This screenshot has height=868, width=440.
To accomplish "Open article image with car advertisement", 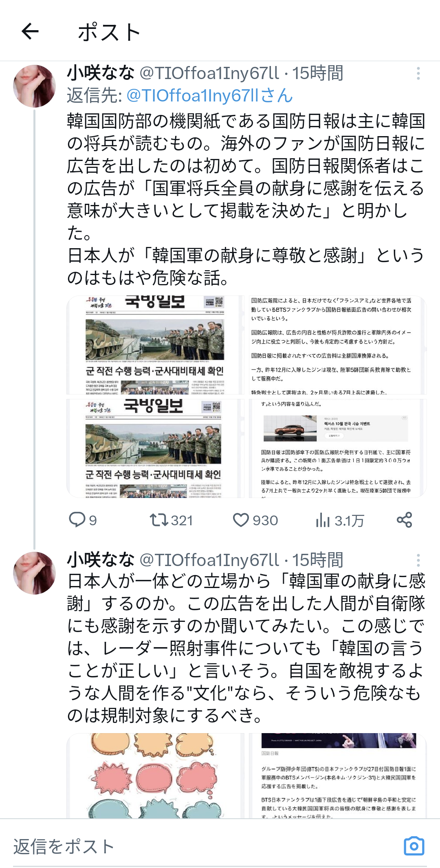I will click(338, 448).
